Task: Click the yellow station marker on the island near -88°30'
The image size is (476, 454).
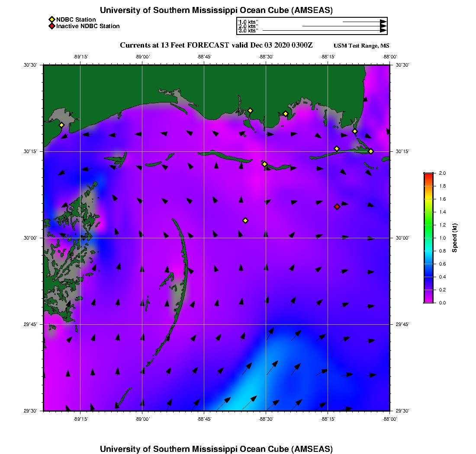Action: click(264, 164)
